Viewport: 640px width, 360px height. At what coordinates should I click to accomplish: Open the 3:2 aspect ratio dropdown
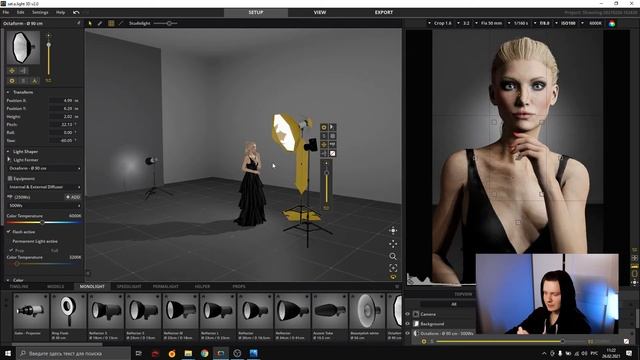pos(464,24)
